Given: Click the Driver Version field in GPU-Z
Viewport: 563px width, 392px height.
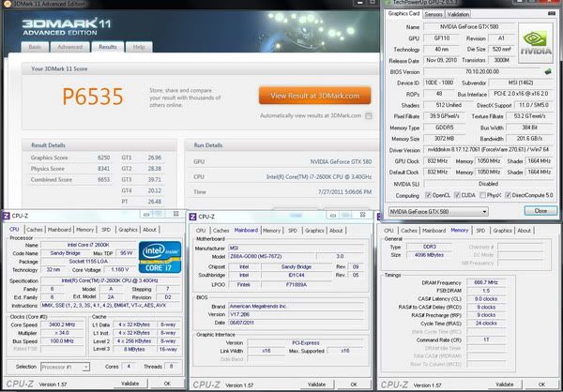Looking at the screenshot, I should pyautogui.click(x=488, y=150).
